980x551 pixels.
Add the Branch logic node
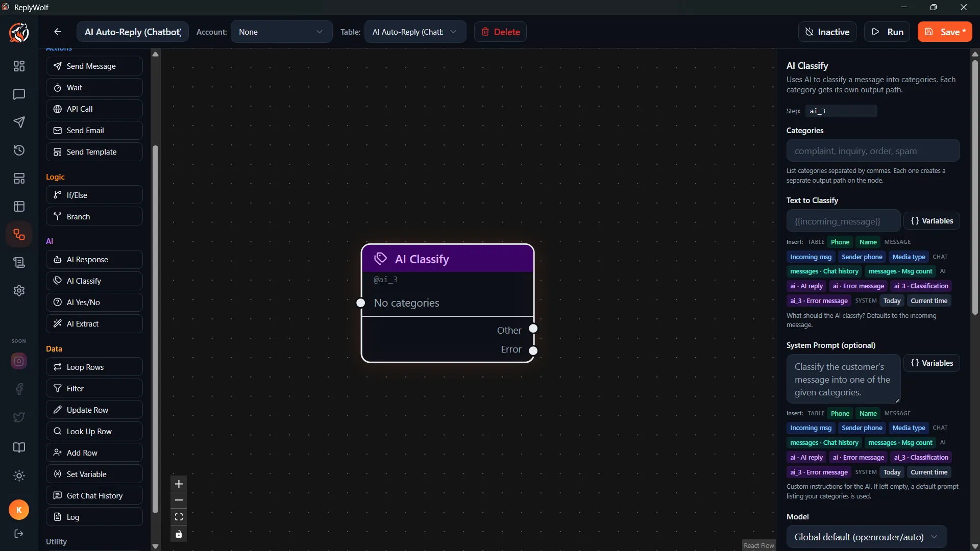(94, 216)
